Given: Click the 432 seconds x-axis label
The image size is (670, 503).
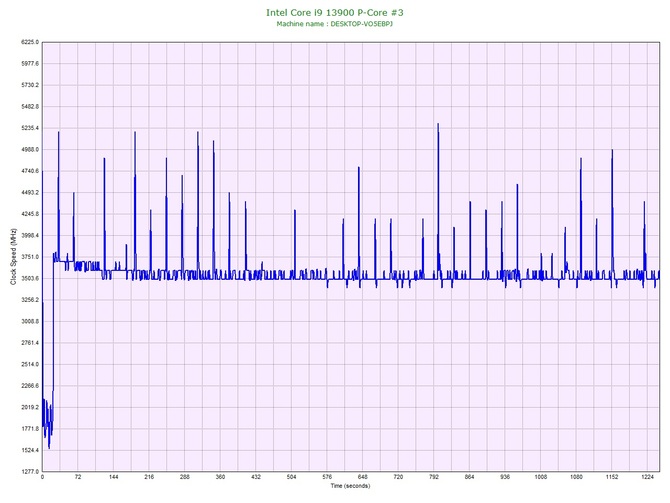Looking at the screenshot, I should coord(256,477).
